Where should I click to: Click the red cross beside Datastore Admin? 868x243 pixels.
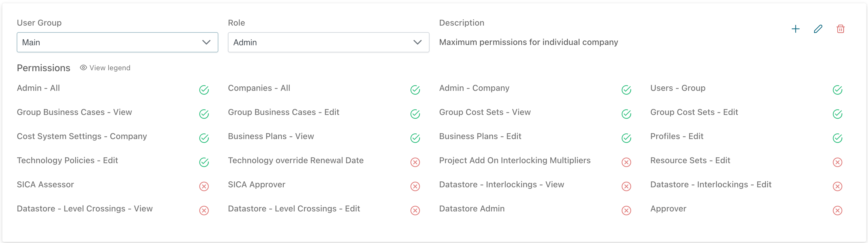point(626,211)
